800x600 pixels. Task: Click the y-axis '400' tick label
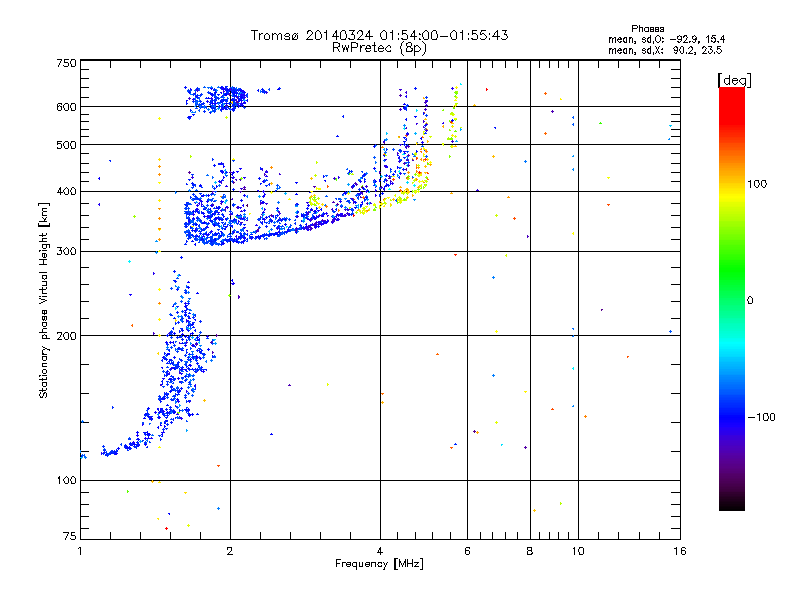pyautogui.click(x=66, y=192)
